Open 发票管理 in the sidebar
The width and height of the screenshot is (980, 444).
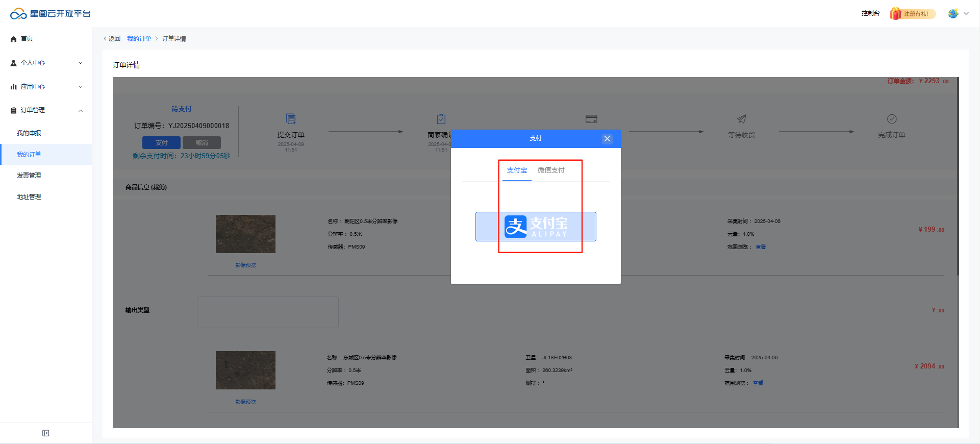pos(29,176)
